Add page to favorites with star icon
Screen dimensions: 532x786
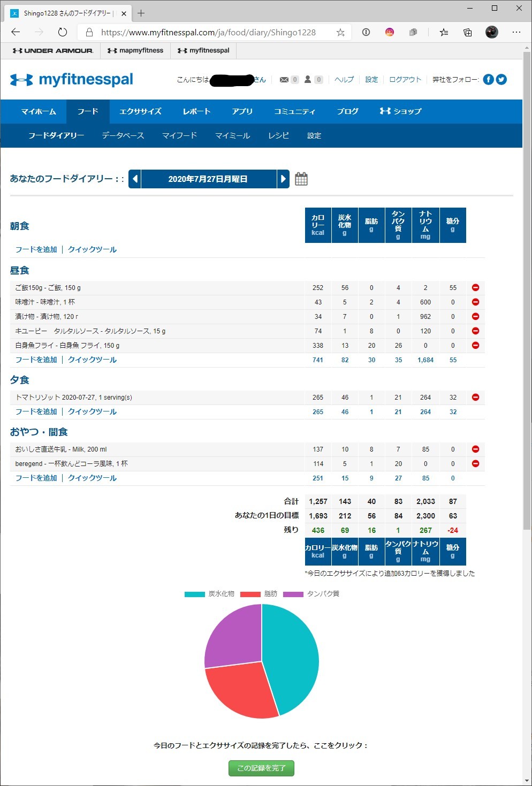(x=340, y=32)
